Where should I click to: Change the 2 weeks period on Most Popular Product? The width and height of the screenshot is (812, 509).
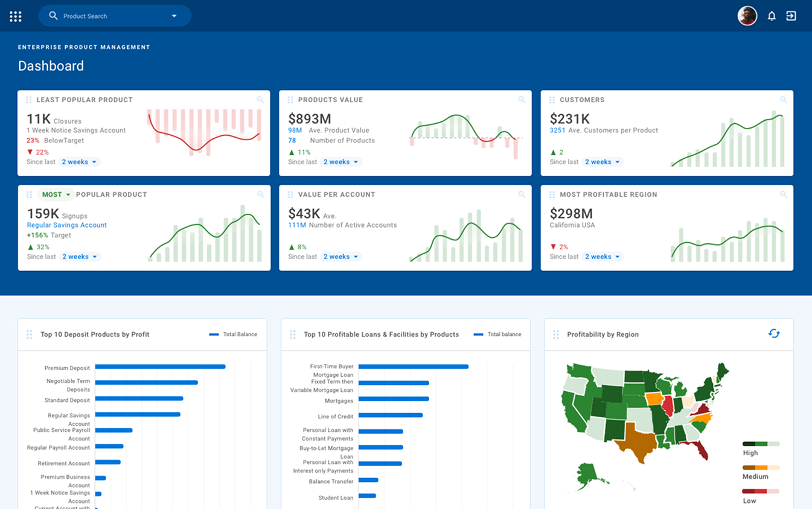pyautogui.click(x=80, y=257)
